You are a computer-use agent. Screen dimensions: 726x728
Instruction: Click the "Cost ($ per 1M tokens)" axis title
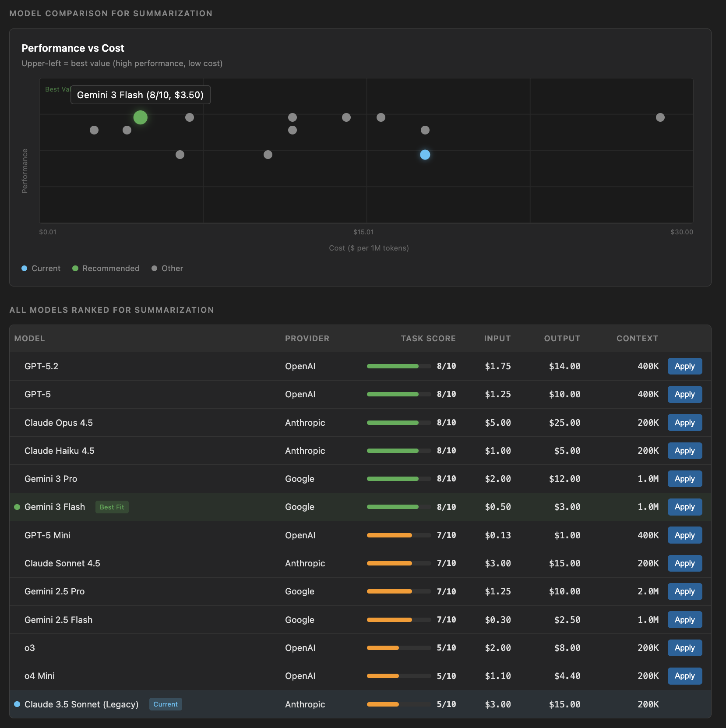click(369, 248)
